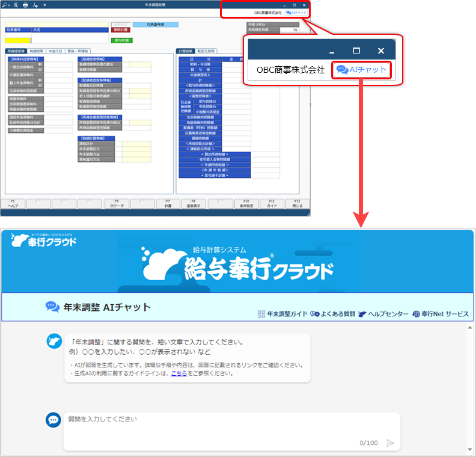Click the 0/100 character counter
The width and height of the screenshot is (476, 457).
(368, 443)
